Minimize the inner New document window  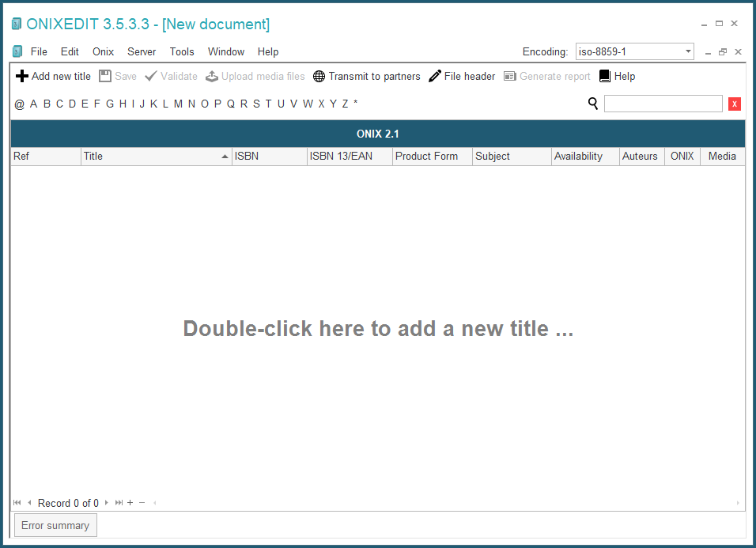point(708,52)
